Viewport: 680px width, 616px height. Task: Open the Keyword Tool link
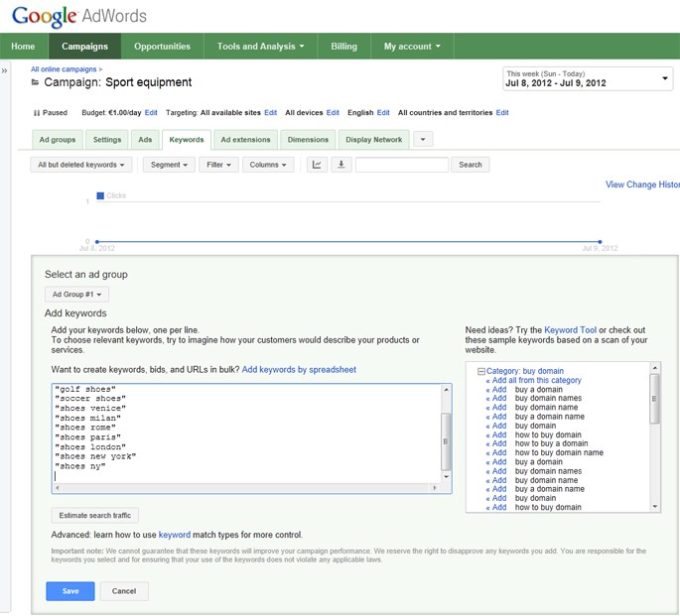pos(570,330)
